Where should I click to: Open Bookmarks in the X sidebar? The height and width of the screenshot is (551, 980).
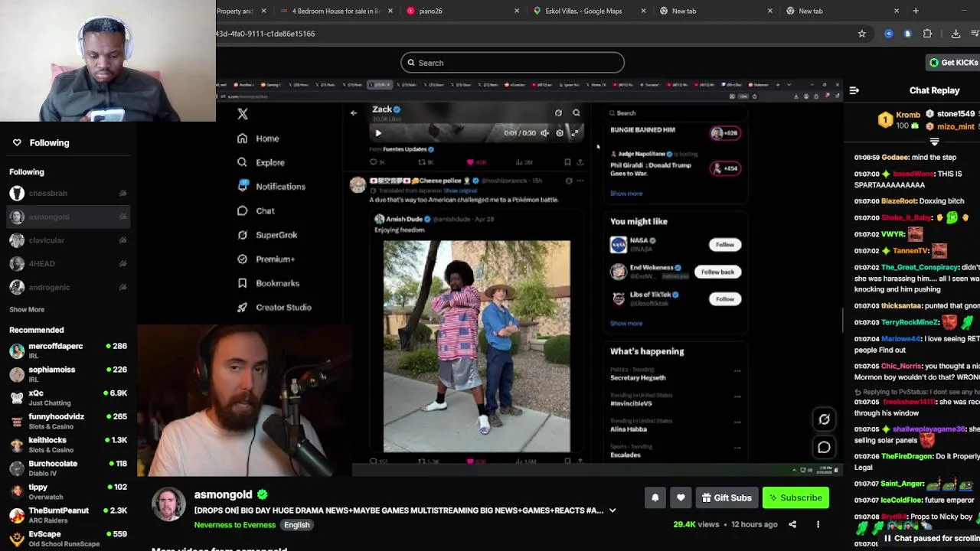tap(269, 283)
